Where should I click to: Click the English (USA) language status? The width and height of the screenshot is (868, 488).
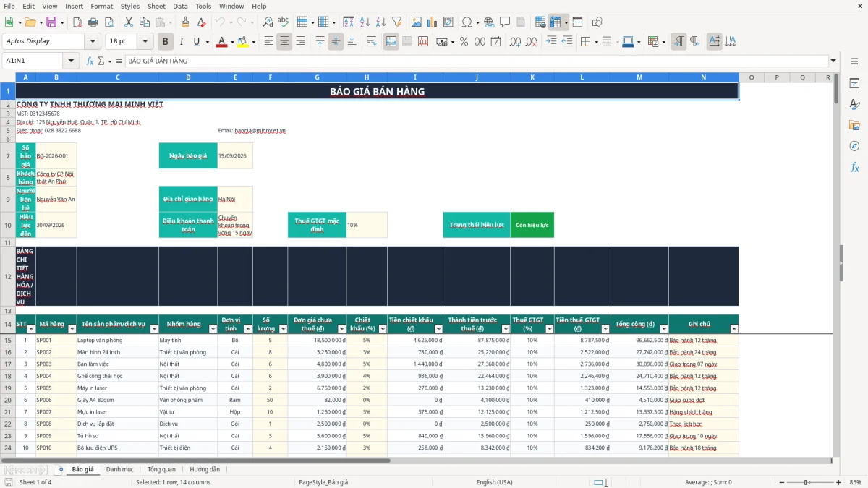pos(494,482)
